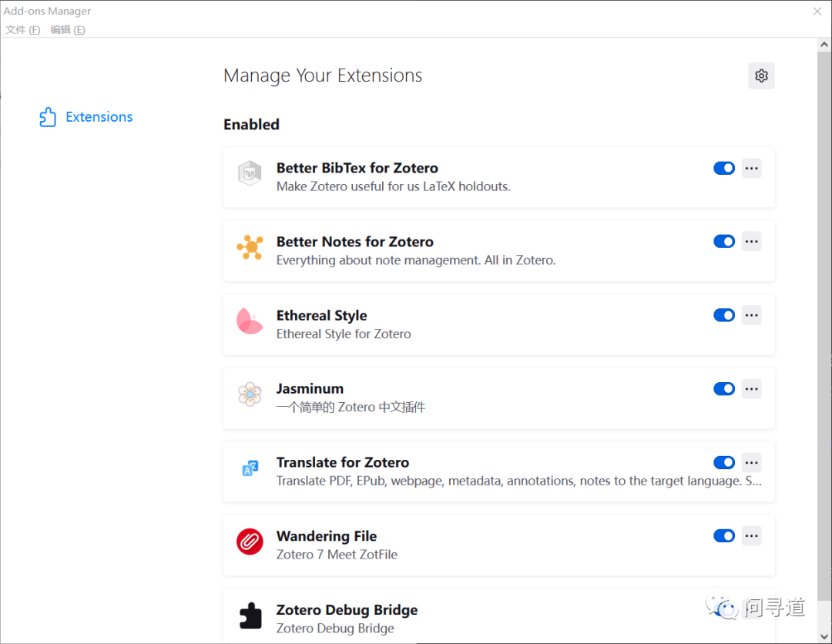Click the orange Better Notes icon

click(x=250, y=248)
